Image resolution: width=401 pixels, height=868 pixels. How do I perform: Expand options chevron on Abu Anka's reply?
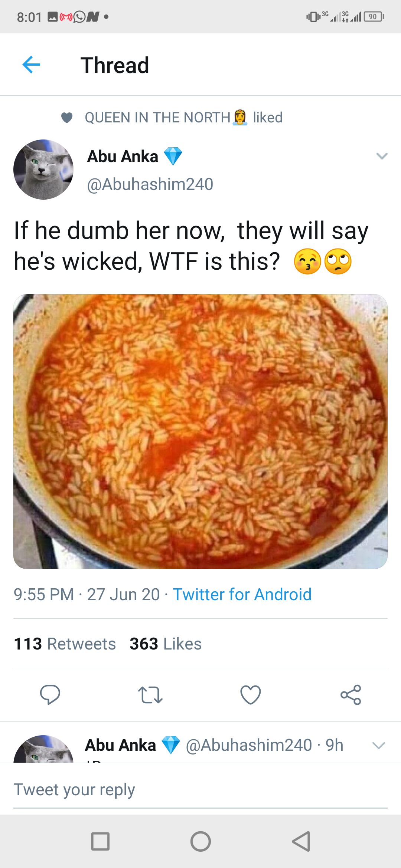point(379,746)
